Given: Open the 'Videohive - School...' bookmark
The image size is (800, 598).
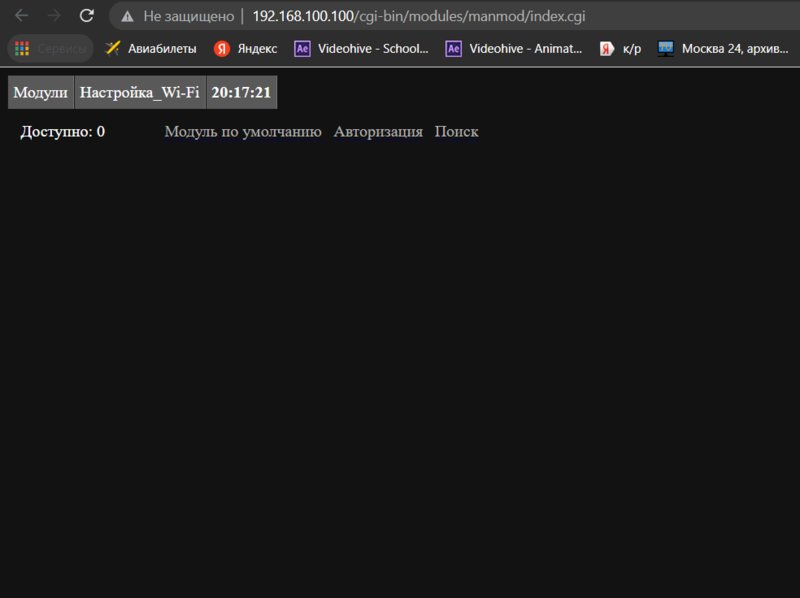Looking at the screenshot, I should point(361,48).
